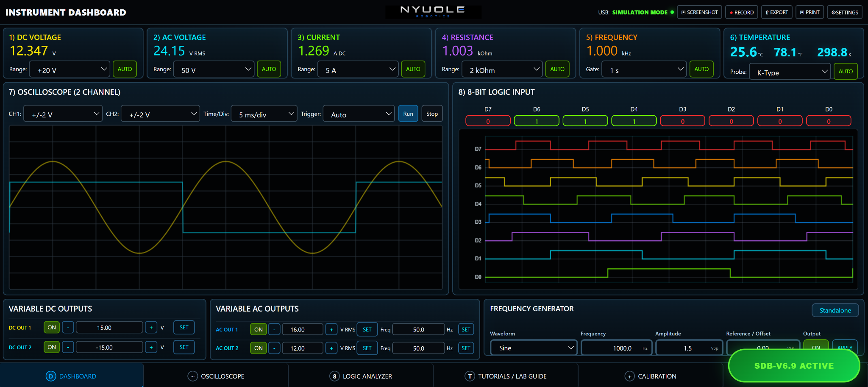Toggle logic bit D7 indicator
Image resolution: width=868 pixels, height=387 pixels.
[x=488, y=121]
